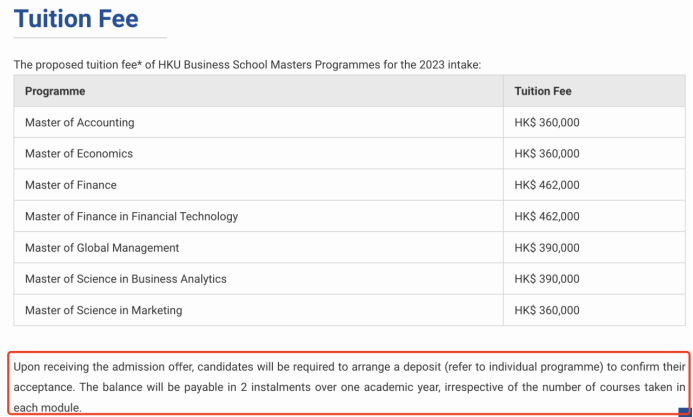Click the Business Analytics HK$ 390,000 fee
The width and height of the screenshot is (693, 417).
[x=547, y=279]
